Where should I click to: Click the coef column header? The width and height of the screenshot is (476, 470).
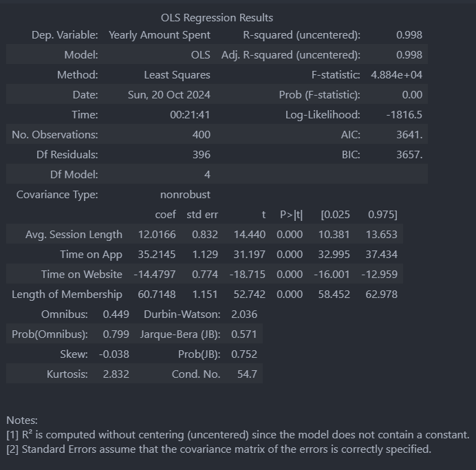166,215
